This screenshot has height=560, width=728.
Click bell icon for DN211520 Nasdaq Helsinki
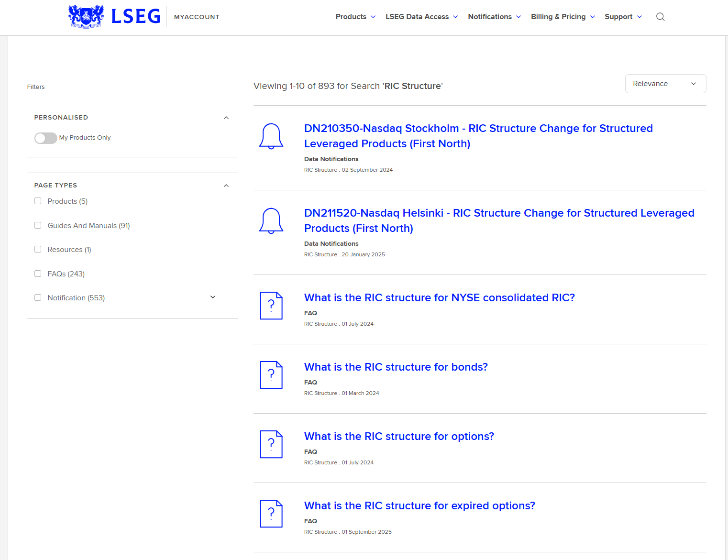point(271,221)
